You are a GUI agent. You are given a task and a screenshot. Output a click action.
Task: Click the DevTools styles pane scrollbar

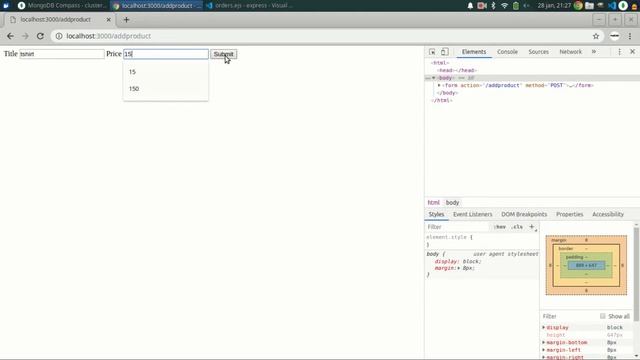[636, 273]
